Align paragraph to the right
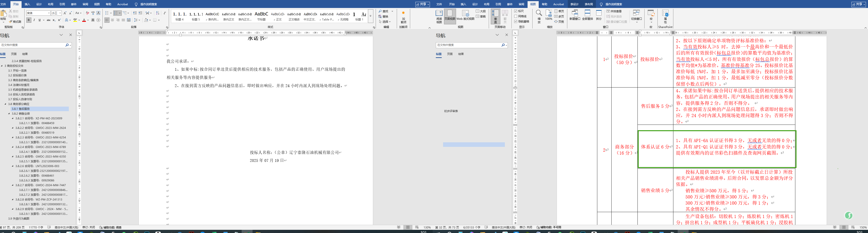868x233 pixels. (118, 20)
